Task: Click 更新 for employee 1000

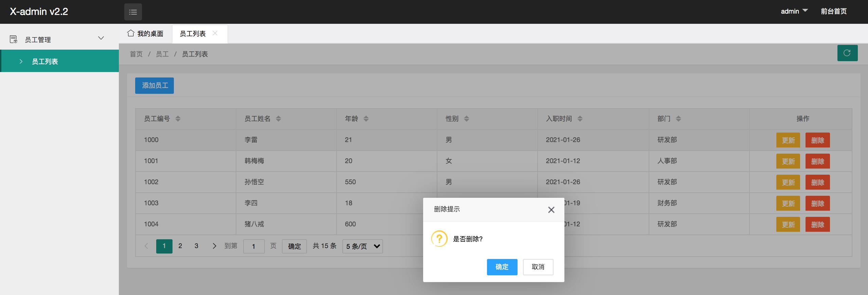Action: tap(788, 140)
